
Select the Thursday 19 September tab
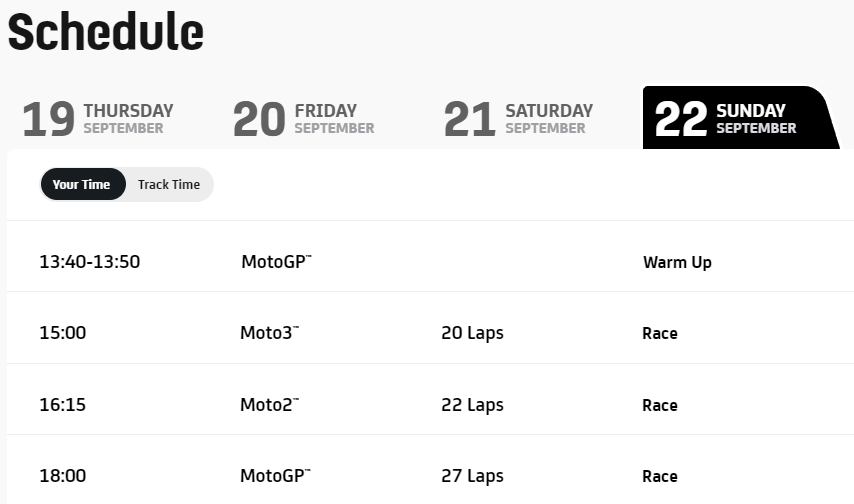tap(98, 119)
